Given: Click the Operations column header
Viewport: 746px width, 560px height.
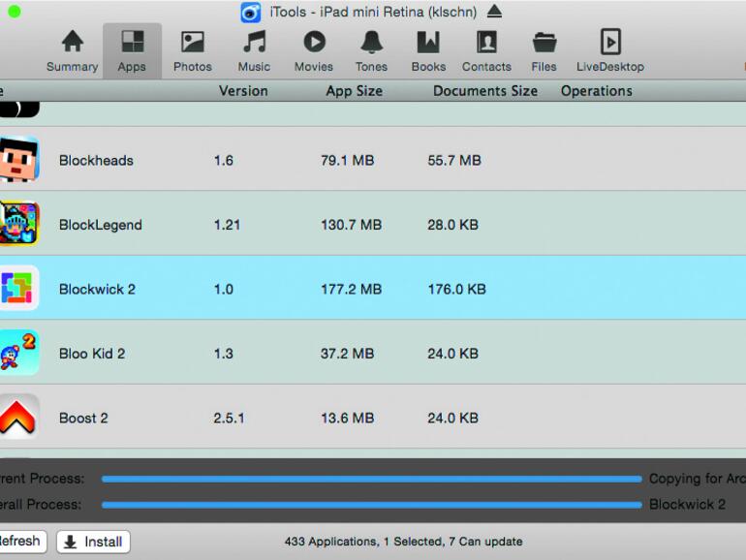Looking at the screenshot, I should click(597, 91).
